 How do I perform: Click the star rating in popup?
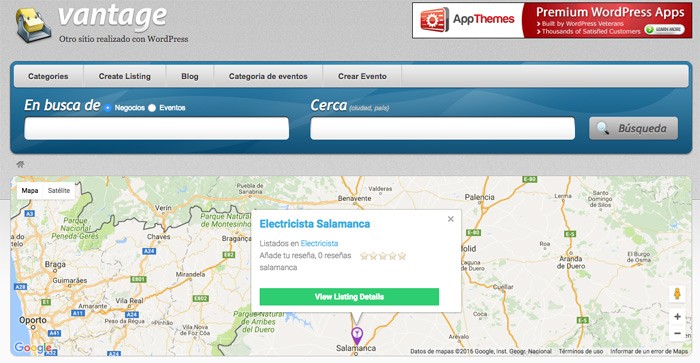pyautogui.click(x=383, y=256)
